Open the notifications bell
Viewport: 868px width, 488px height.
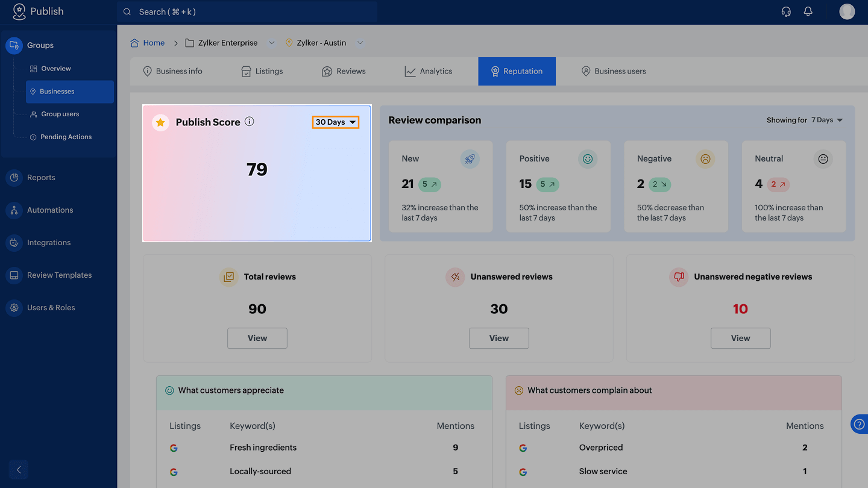pyautogui.click(x=808, y=11)
